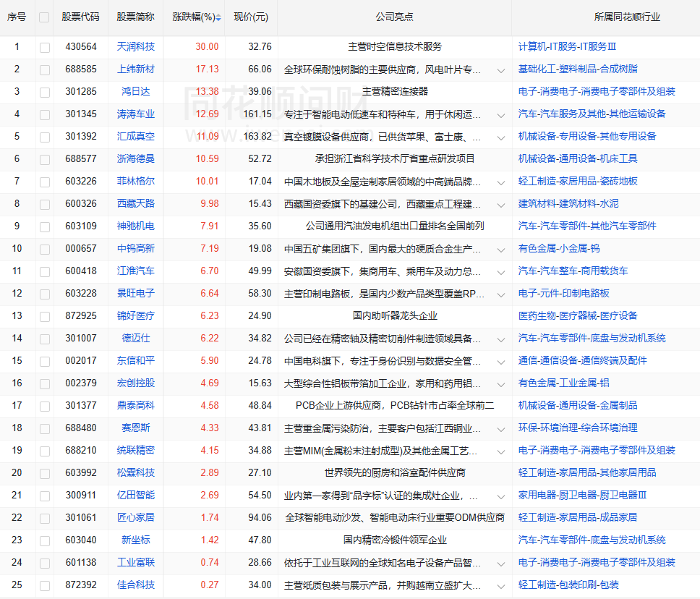Image resolution: width=700 pixels, height=599 pixels.
Task: Expand 佳合科技 company highlight chevron
Action: (501, 586)
